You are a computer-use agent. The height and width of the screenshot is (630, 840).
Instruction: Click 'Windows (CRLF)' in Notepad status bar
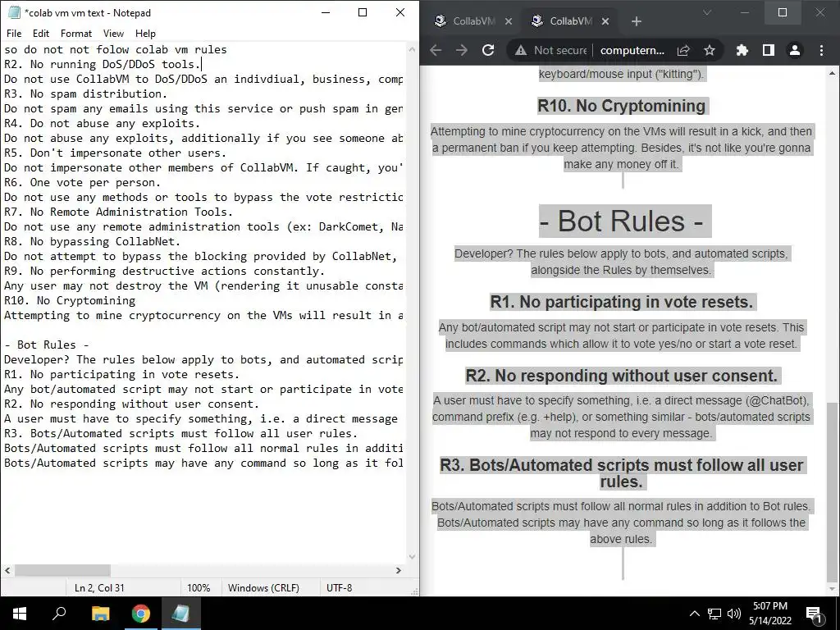click(263, 587)
